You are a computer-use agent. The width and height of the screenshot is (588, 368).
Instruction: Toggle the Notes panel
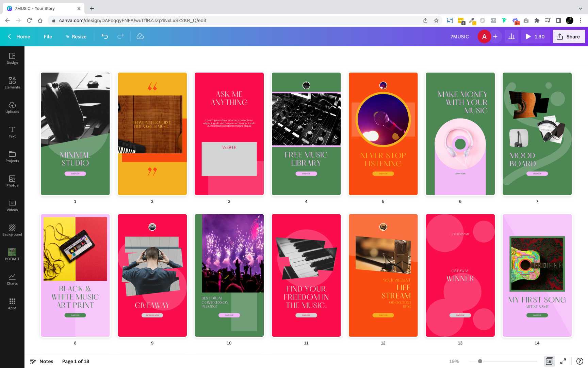pyautogui.click(x=42, y=361)
